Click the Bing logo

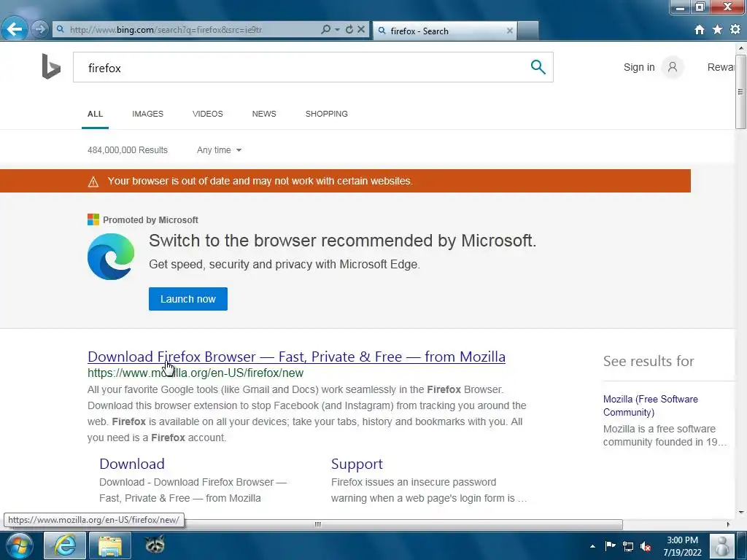(51, 66)
